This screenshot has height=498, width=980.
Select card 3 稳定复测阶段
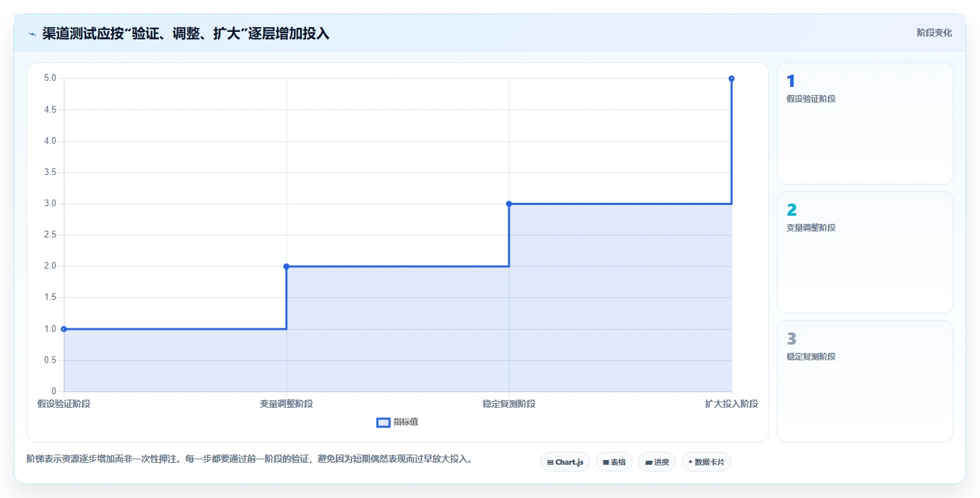(x=865, y=381)
